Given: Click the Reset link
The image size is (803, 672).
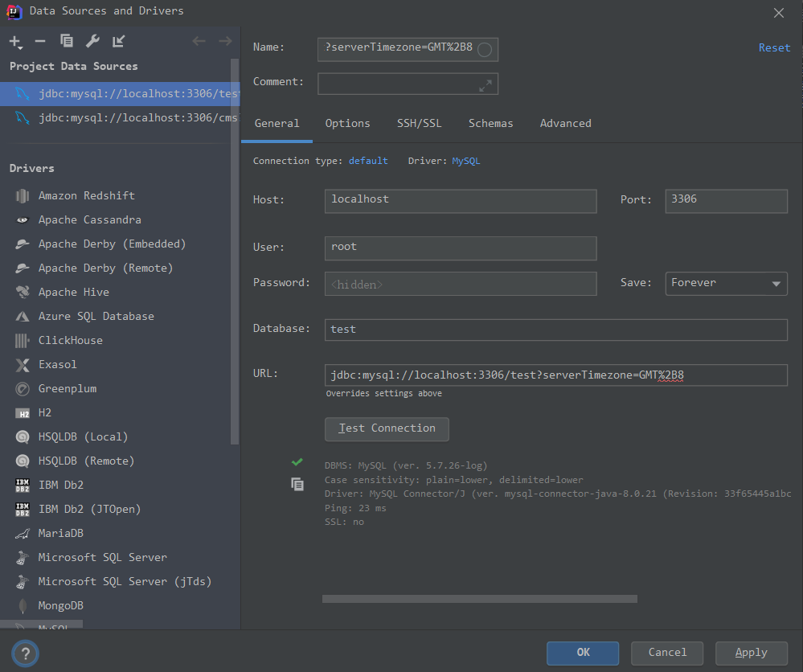Looking at the screenshot, I should (774, 48).
